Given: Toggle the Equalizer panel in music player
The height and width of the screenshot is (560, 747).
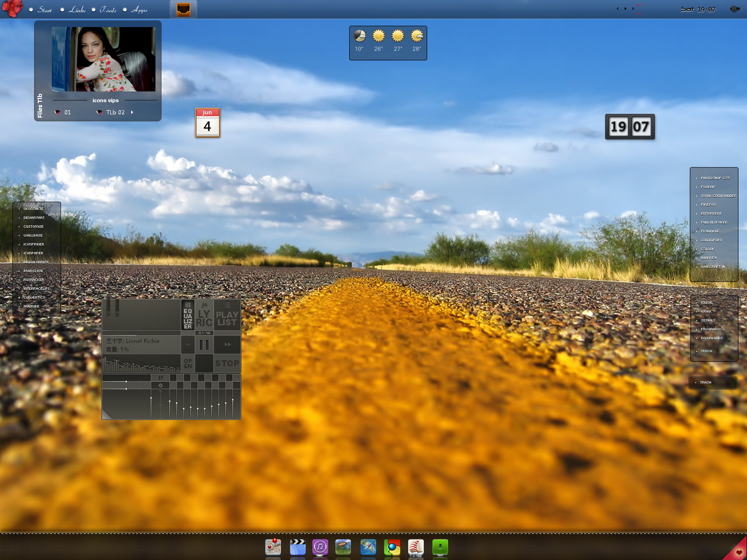Looking at the screenshot, I should point(188,315).
